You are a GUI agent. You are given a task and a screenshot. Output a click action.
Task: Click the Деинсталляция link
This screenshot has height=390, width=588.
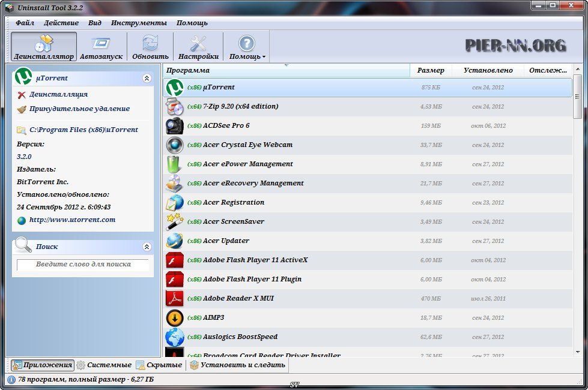click(58, 94)
